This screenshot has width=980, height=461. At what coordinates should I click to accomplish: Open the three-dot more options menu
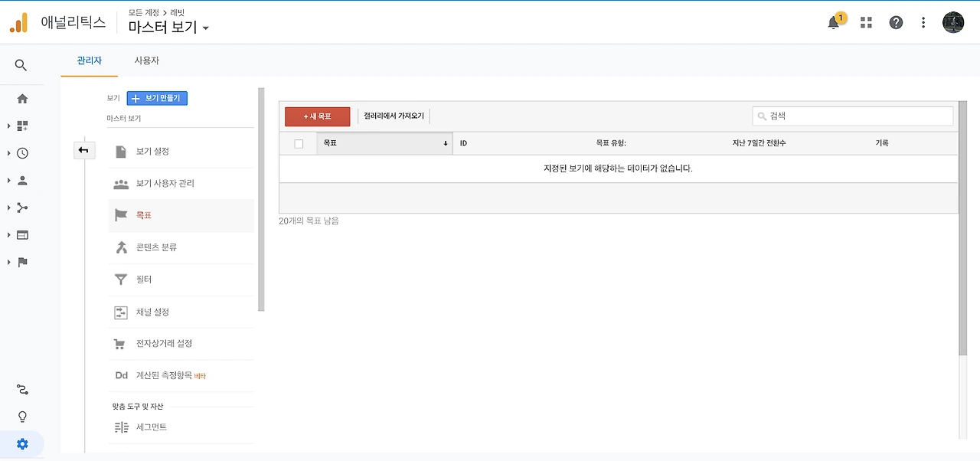tap(924, 22)
